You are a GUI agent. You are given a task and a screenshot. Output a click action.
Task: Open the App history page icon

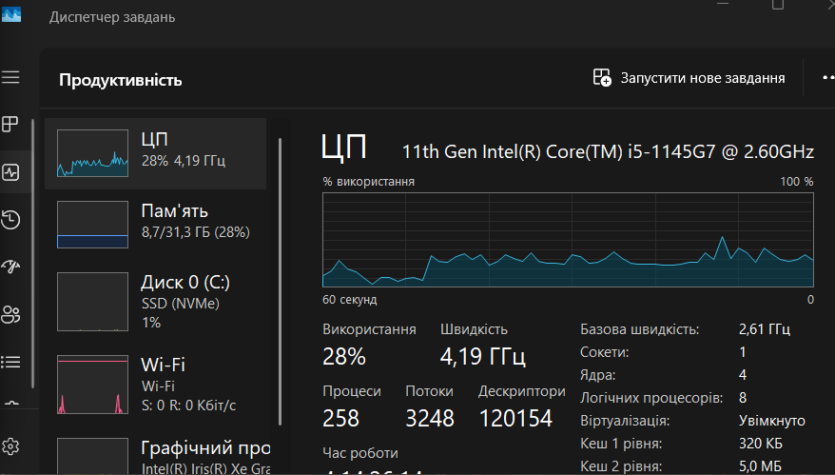pyautogui.click(x=11, y=219)
